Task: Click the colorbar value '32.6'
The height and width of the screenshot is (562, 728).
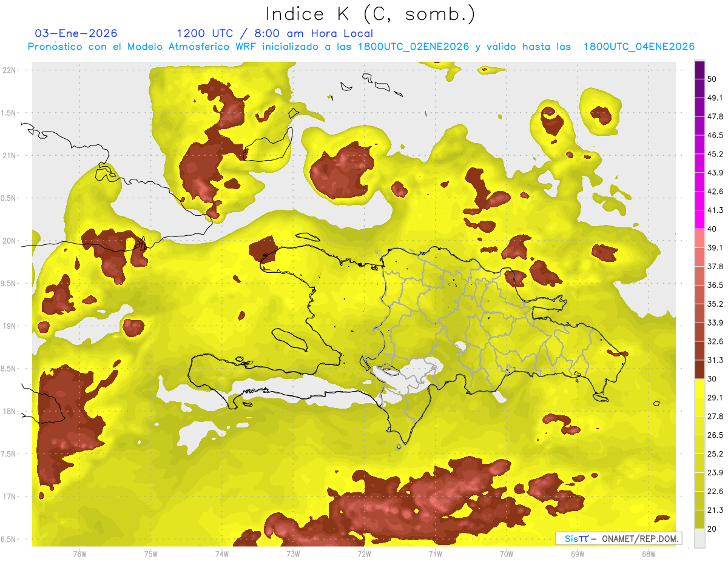Action: click(715, 341)
